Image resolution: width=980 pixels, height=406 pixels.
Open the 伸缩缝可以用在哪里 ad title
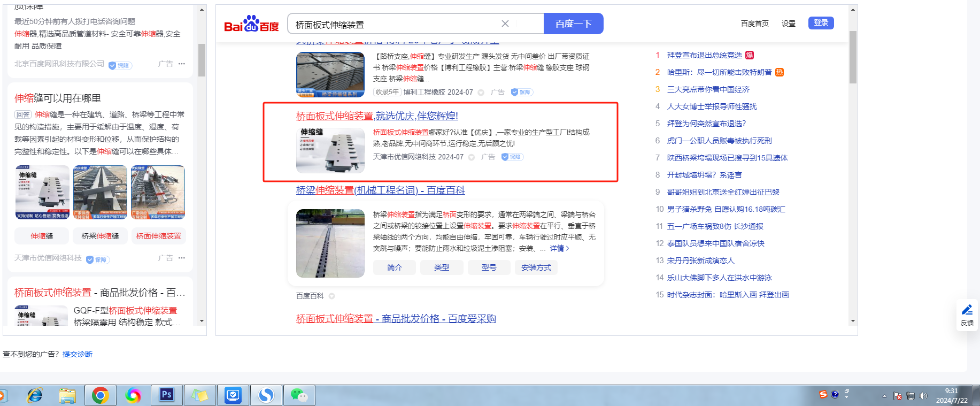click(58, 98)
